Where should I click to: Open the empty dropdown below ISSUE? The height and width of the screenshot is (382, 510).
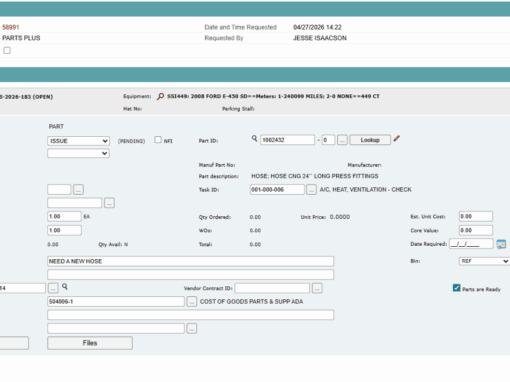[78, 153]
